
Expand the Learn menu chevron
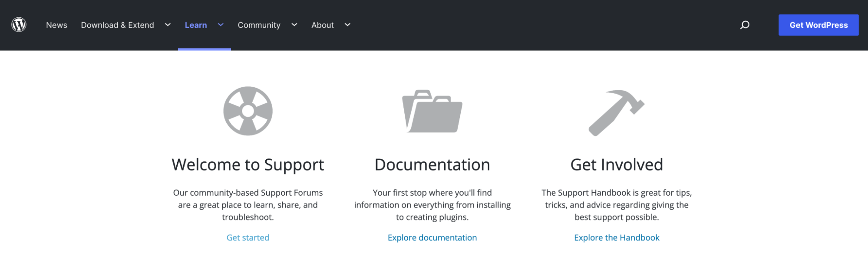[x=221, y=25]
